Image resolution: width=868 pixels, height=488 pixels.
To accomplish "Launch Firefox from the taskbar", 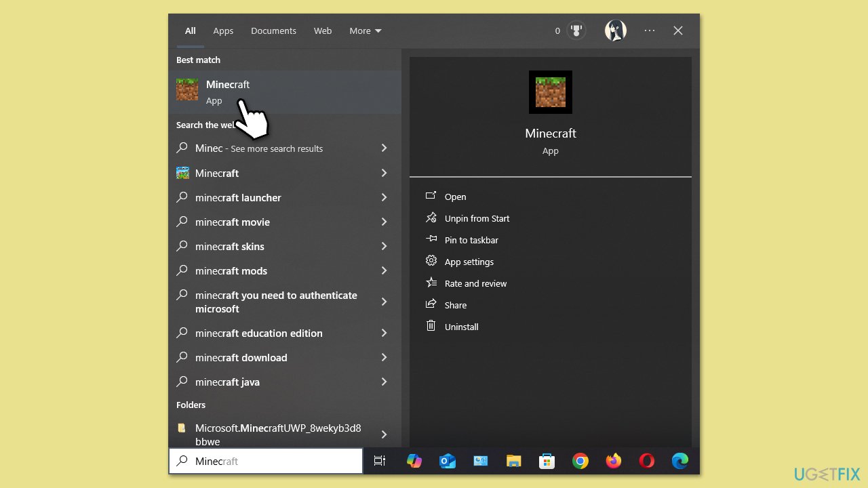I will [x=614, y=461].
